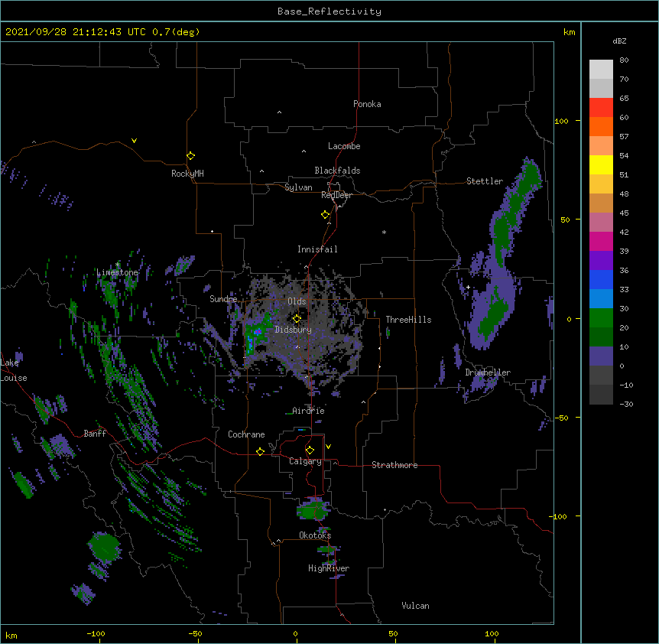The image size is (659, 644).
Task: Select the Blackfalds label
Action: pyautogui.click(x=337, y=171)
